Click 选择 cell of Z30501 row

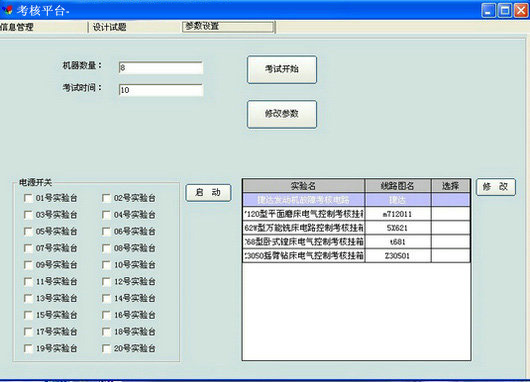click(451, 256)
